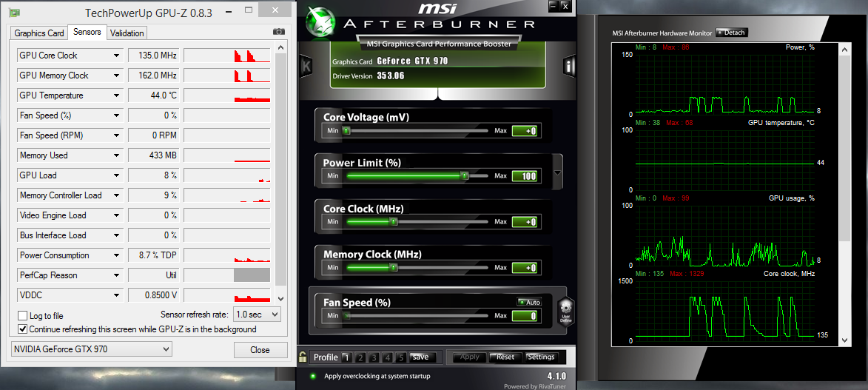Open the PerfCap Reason sensor dropdown

click(116, 275)
